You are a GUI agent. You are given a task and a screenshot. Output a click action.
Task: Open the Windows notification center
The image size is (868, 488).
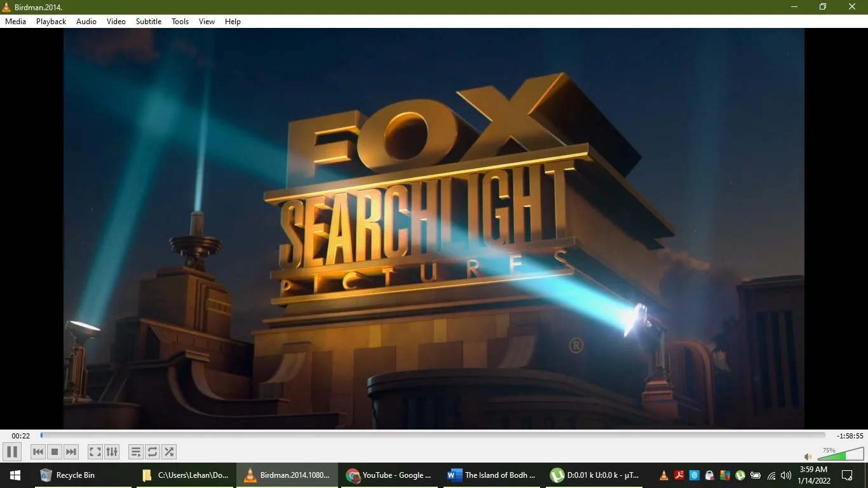pos(847,475)
